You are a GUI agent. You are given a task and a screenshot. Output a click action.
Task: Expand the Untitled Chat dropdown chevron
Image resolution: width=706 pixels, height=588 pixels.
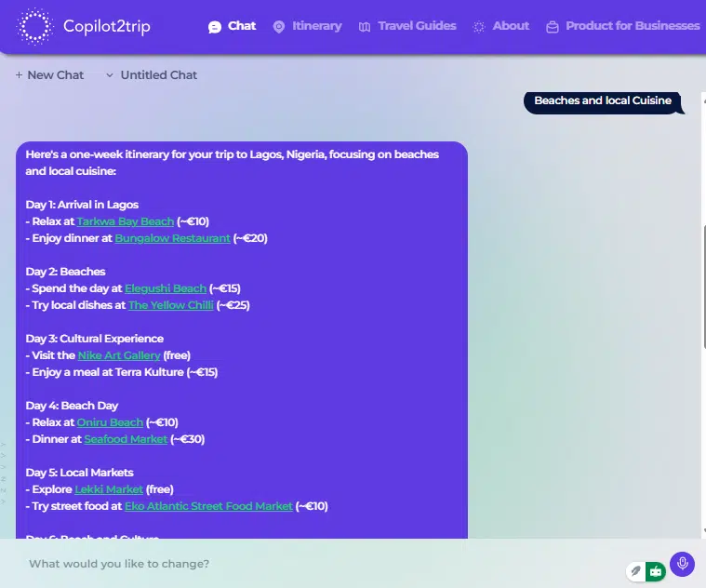click(110, 75)
